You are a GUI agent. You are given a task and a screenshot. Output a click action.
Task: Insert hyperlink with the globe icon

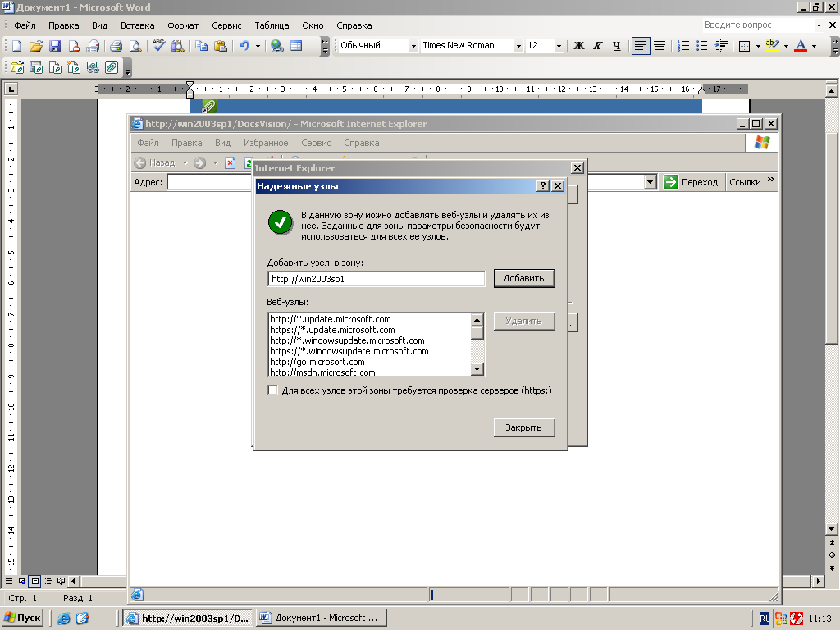point(277,46)
